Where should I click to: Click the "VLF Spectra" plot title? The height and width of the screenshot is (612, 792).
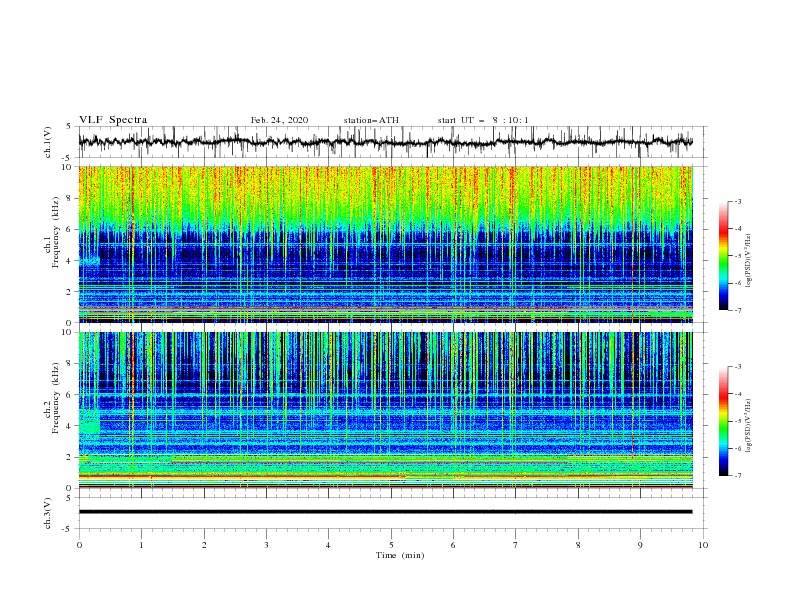coord(113,120)
